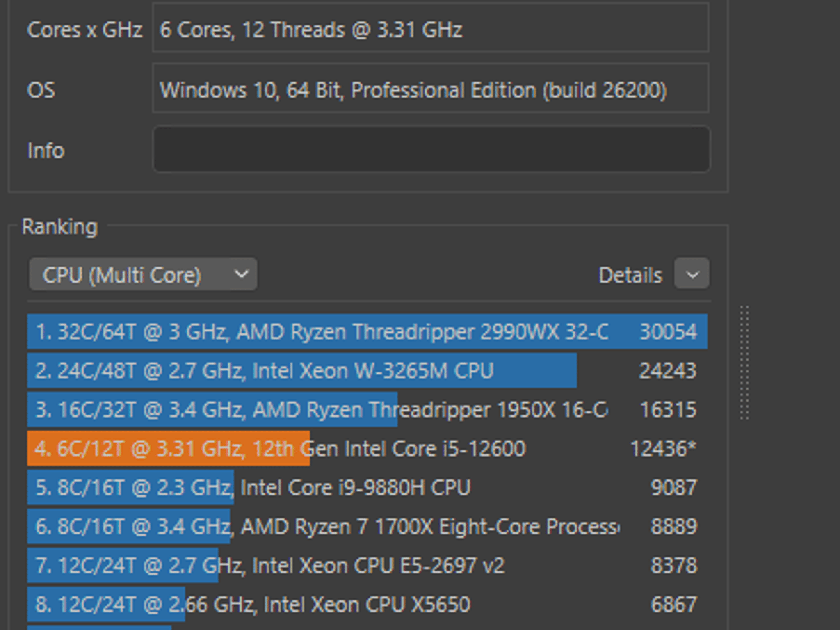The image size is (840, 630).
Task: Select Intel Xeon CPU X5650 ranking row
Action: (367, 604)
